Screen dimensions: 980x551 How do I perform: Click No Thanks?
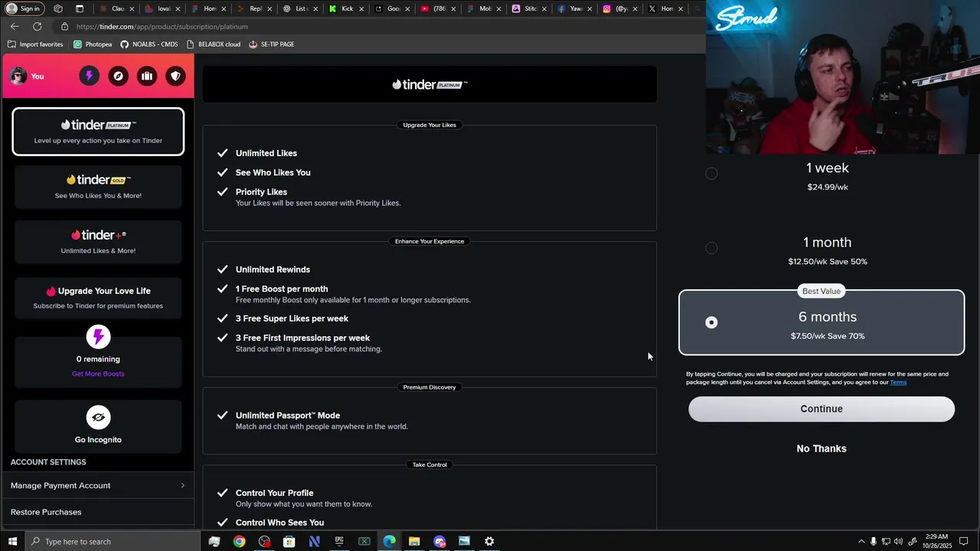tap(822, 448)
